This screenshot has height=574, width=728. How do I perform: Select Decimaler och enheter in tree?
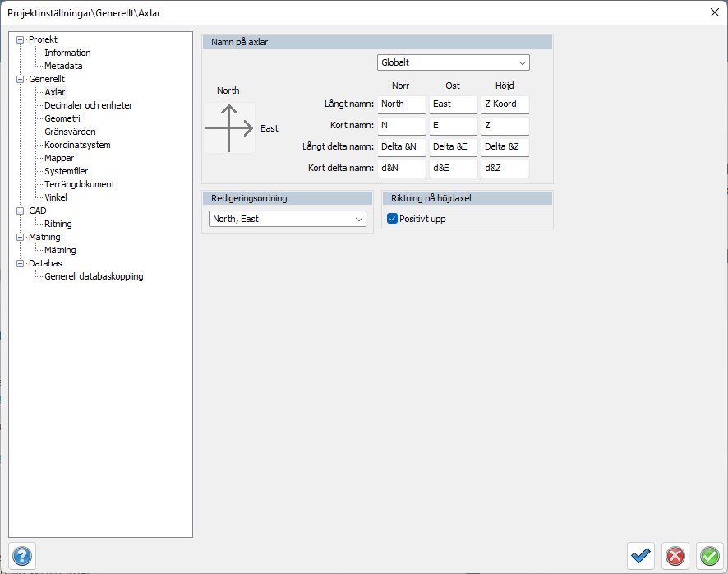88,105
